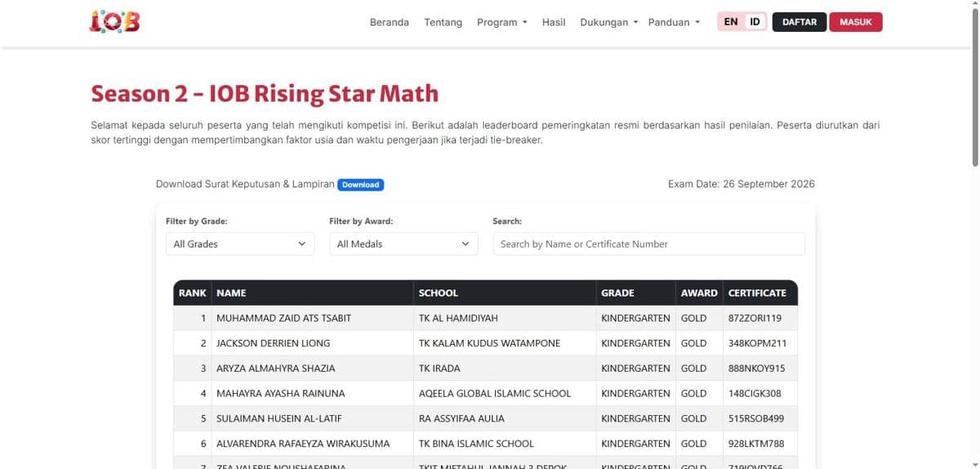This screenshot has width=980, height=469.
Task: Click the AWARD column header
Action: [x=699, y=293]
